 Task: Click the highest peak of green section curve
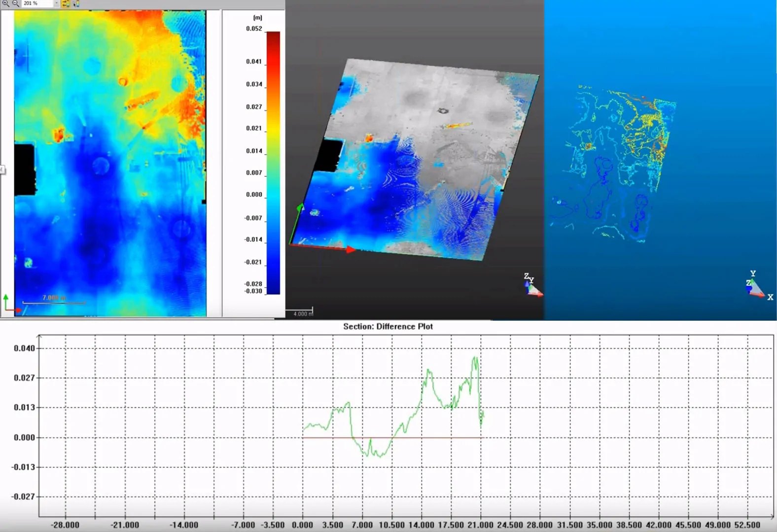[475, 358]
